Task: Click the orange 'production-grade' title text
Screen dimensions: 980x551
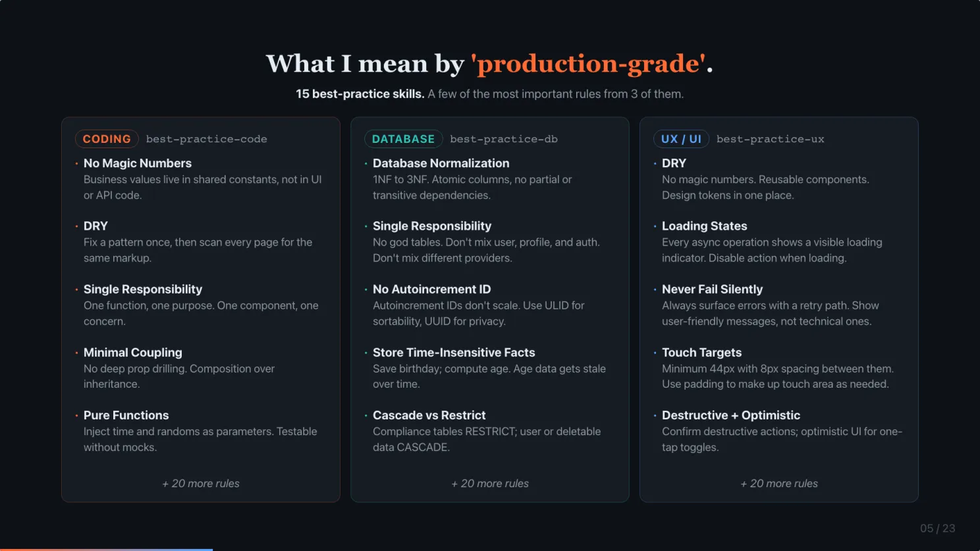Action: coord(587,64)
